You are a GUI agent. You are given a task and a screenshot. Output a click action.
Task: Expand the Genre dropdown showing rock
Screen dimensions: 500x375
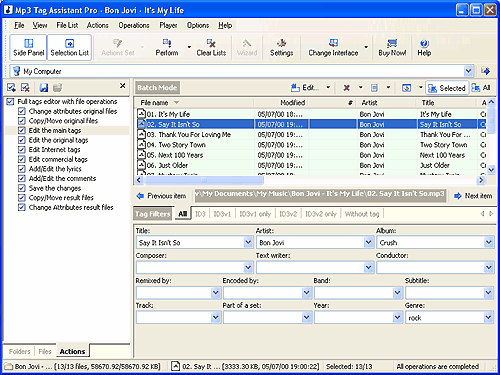tap(488, 317)
